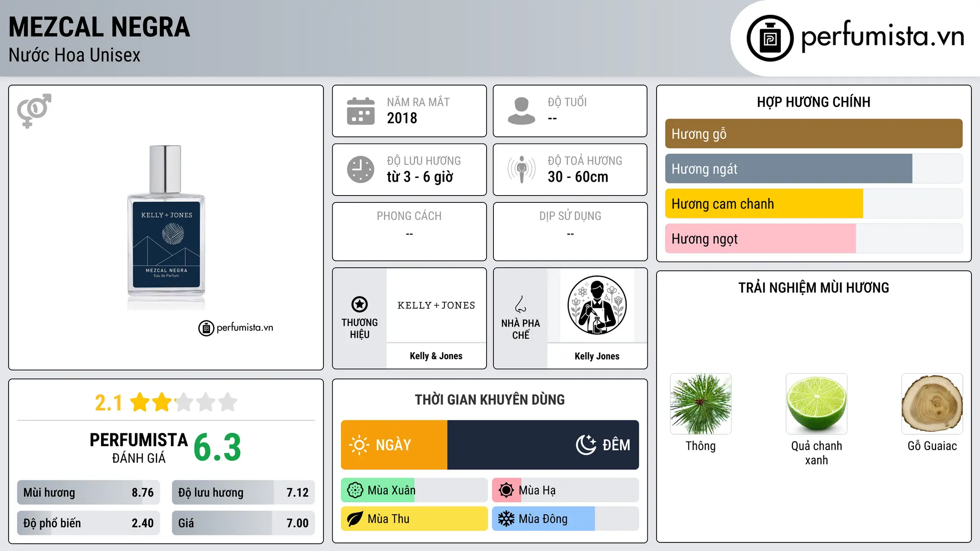Click the longevity value từ 3 - 6 giờ

[x=420, y=177]
